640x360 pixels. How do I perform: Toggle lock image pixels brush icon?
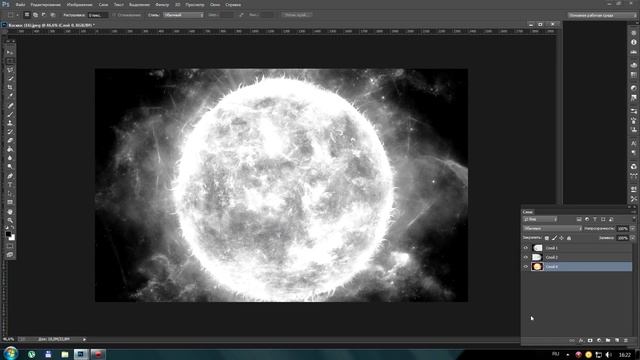click(554, 238)
